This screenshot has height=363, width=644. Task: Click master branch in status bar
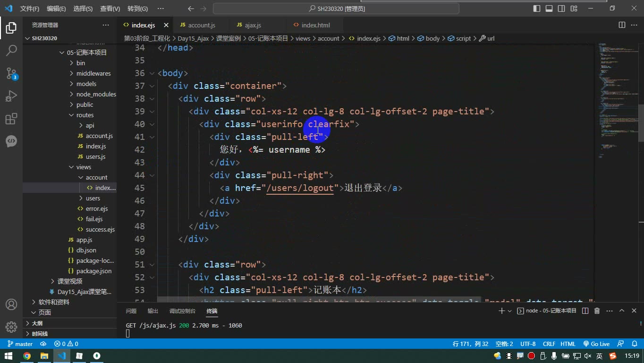tap(20, 344)
